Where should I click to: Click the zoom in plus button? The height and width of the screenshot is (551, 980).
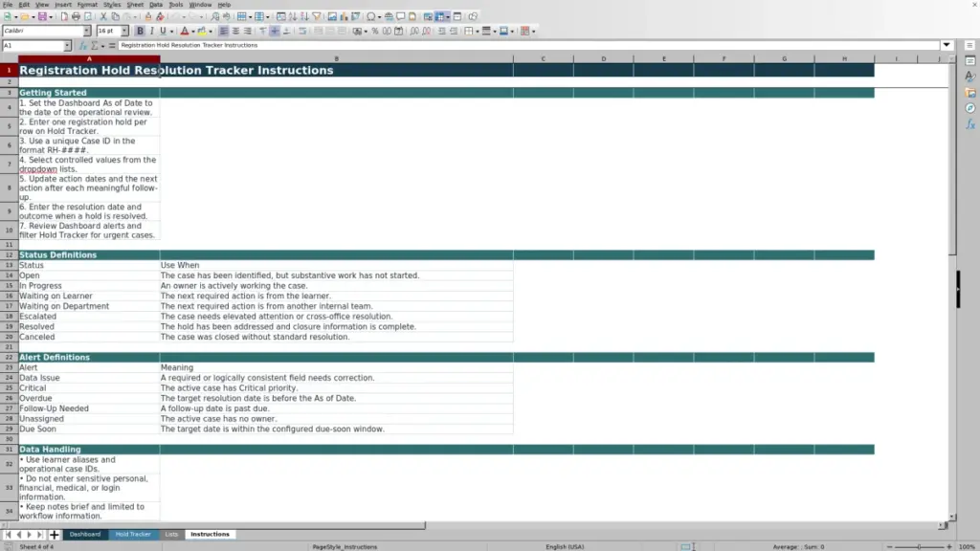point(949,546)
